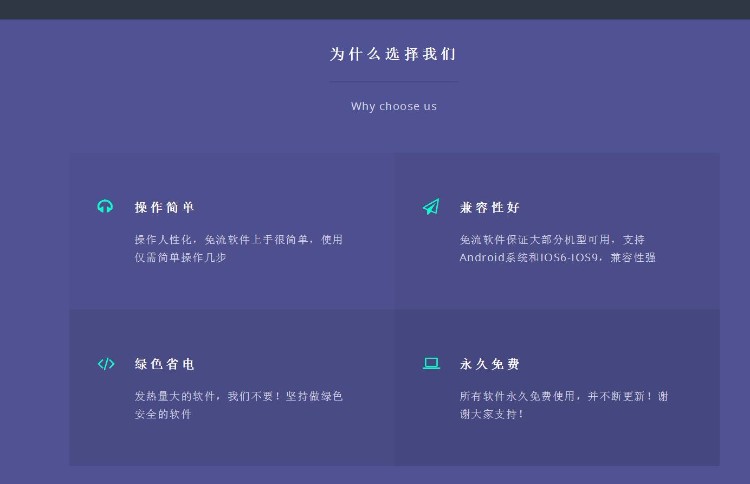Viewport: 750px width, 484px height.
Task: Click the laptop icon beside 永久免费
Action: click(x=431, y=363)
